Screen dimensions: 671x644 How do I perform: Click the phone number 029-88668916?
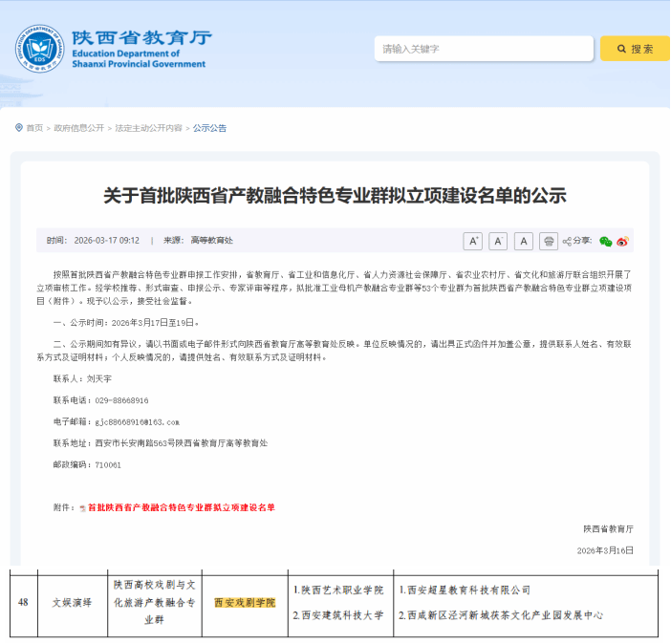tap(121, 400)
